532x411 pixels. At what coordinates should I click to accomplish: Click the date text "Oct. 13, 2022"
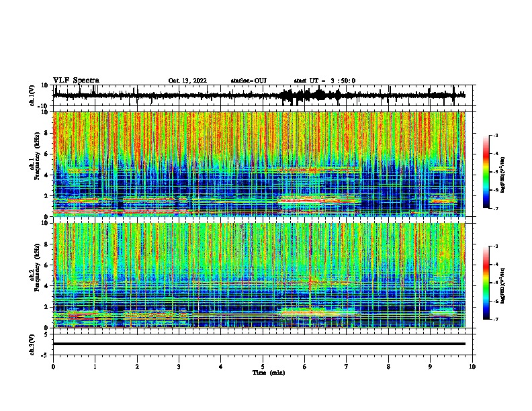pyautogui.click(x=187, y=81)
